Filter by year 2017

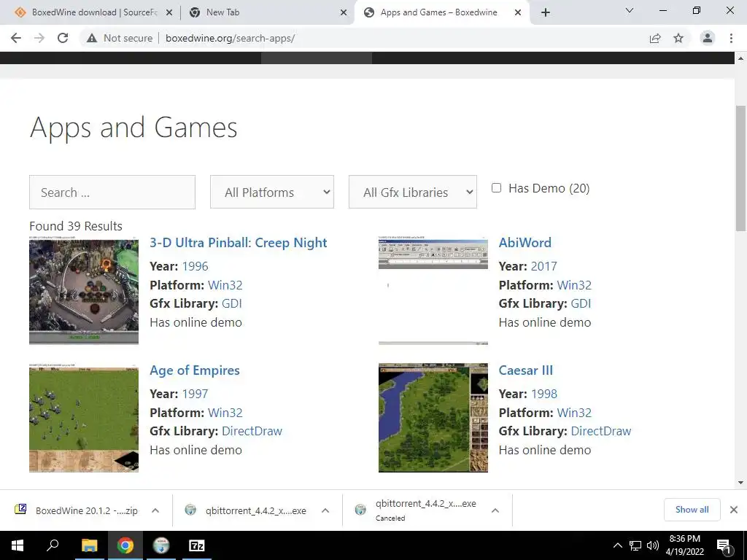(543, 266)
